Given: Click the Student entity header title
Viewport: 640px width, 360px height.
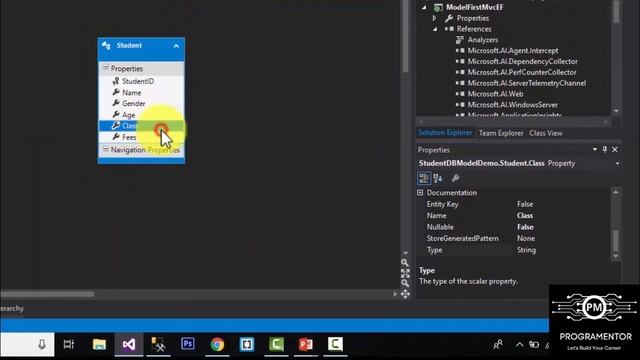Looking at the screenshot, I should point(129,45).
